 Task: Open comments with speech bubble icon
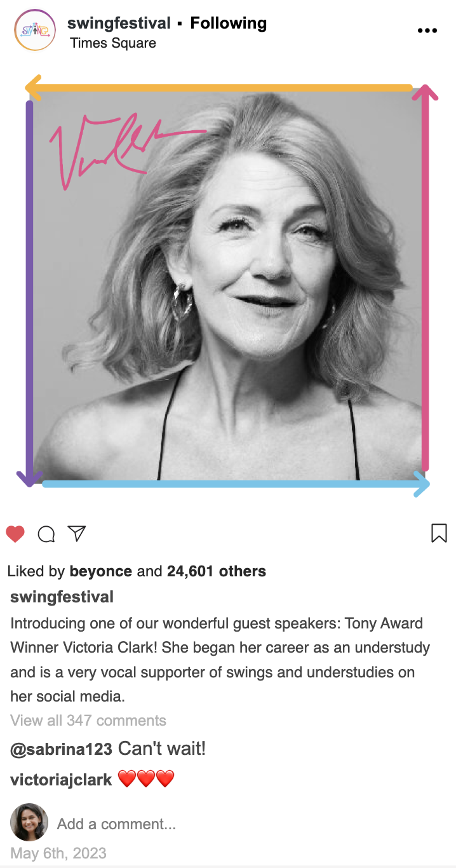point(46,534)
